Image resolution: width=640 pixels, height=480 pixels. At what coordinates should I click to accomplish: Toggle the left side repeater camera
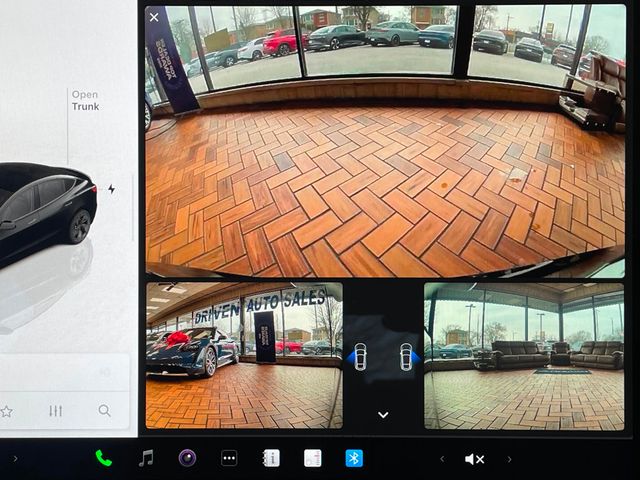(x=359, y=356)
